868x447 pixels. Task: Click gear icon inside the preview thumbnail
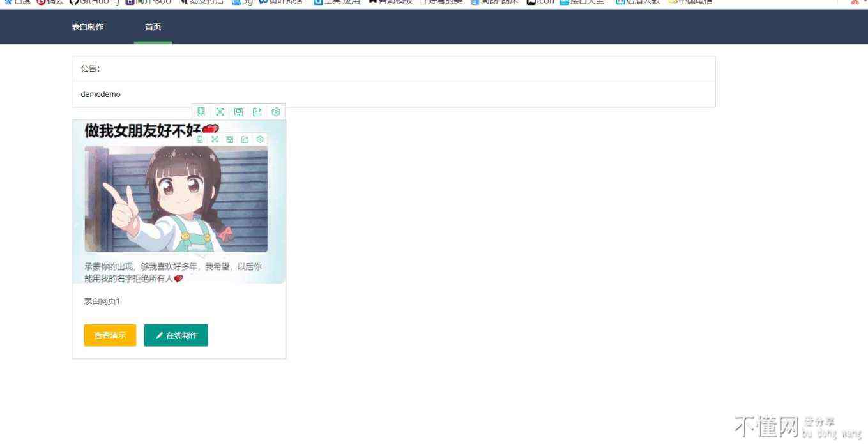(260, 139)
